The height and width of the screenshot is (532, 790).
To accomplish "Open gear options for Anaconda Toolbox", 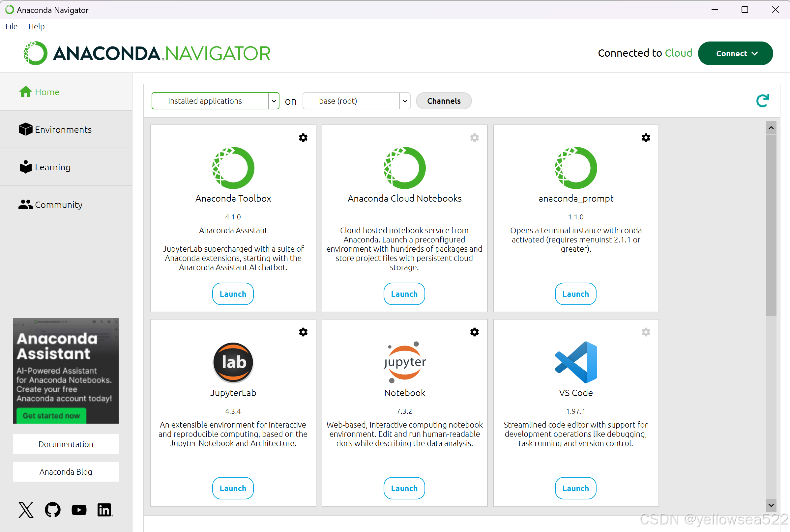I will coord(303,137).
